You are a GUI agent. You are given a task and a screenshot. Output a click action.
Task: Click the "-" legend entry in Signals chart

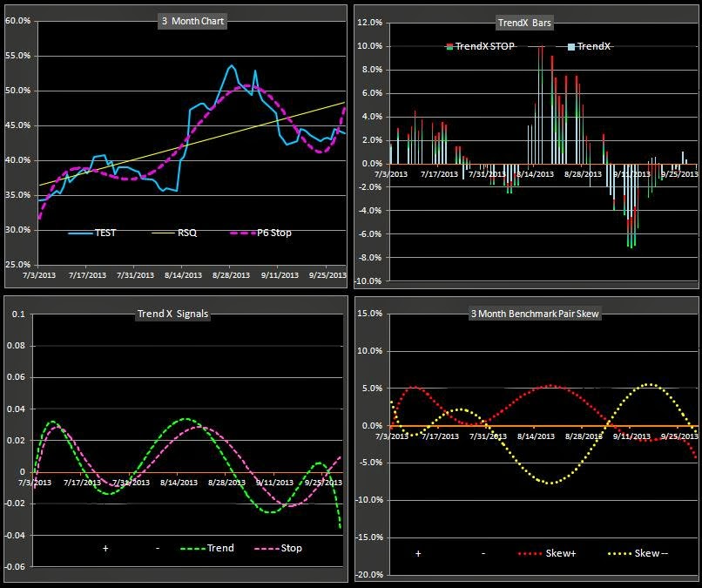(x=158, y=548)
